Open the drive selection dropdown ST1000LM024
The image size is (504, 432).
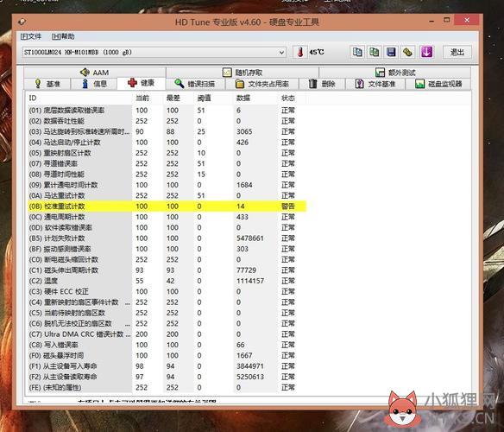pyautogui.click(x=154, y=52)
